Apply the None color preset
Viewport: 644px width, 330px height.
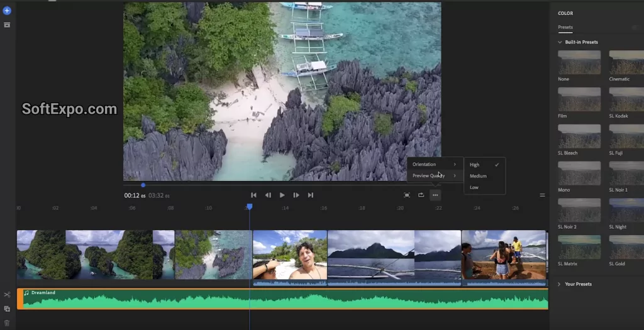579,62
